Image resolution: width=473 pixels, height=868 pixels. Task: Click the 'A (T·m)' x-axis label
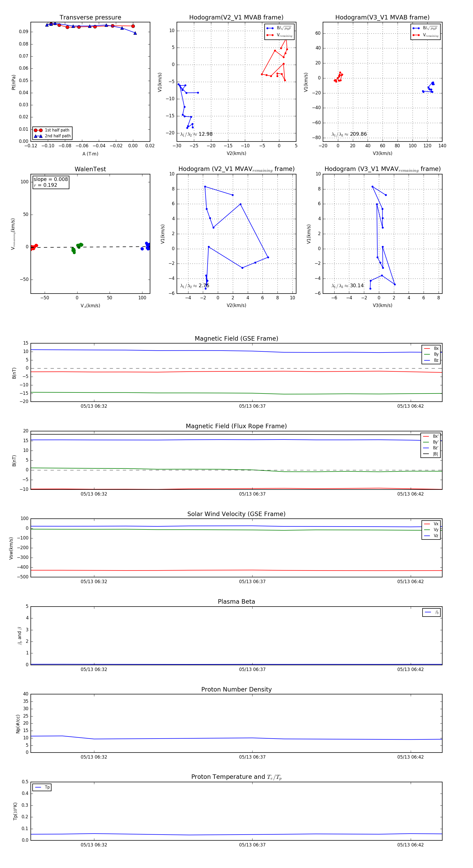pyautogui.click(x=90, y=154)
